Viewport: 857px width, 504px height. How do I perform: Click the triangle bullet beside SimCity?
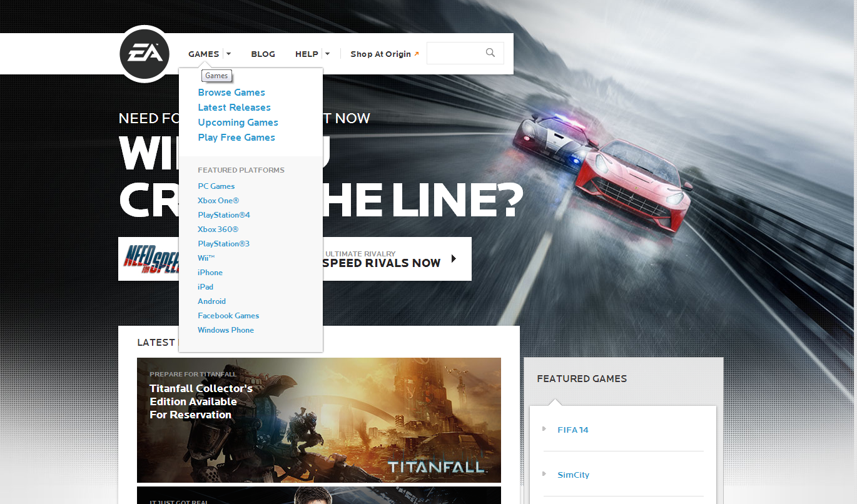pos(544,474)
